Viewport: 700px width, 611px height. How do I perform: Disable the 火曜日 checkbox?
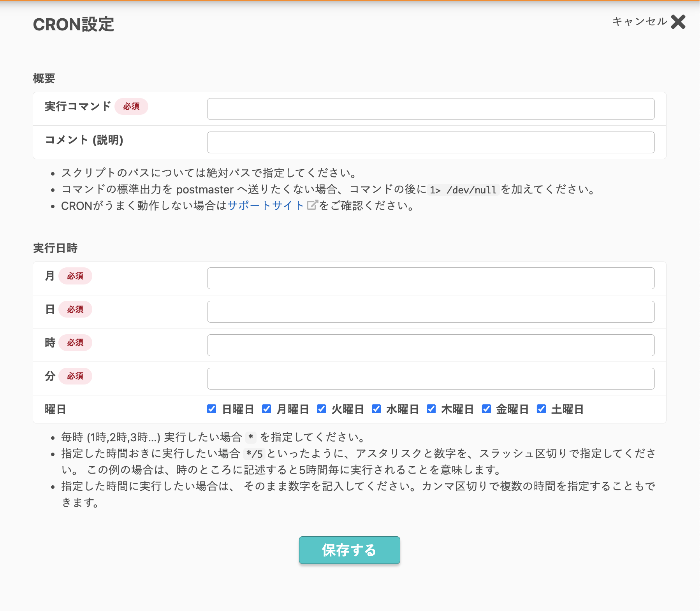click(321, 409)
